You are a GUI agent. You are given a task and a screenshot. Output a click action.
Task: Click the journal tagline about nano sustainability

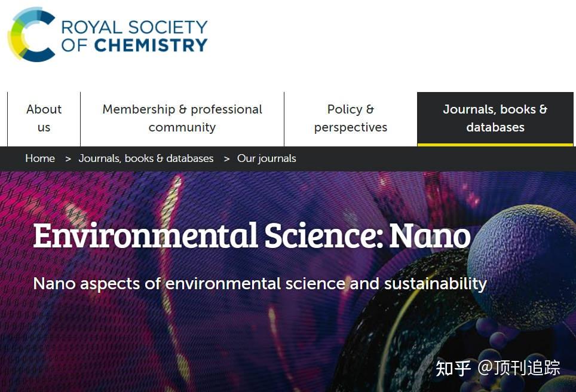pyautogui.click(x=261, y=283)
